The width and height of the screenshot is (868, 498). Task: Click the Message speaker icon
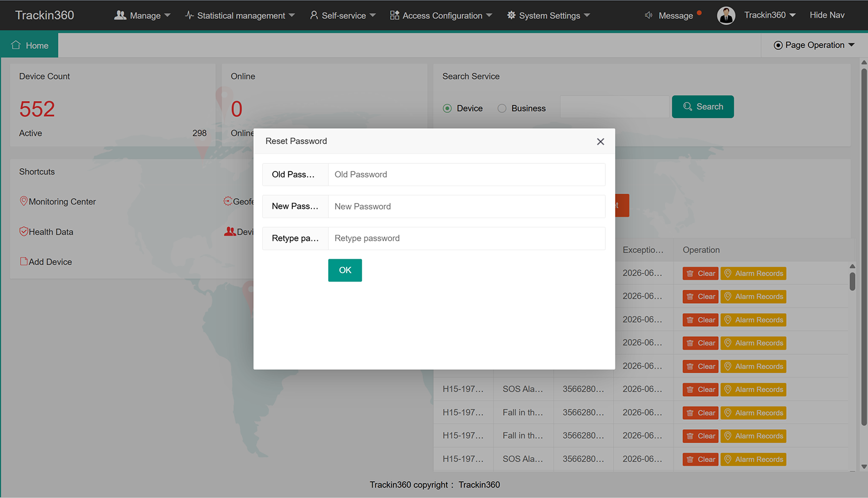(x=648, y=15)
